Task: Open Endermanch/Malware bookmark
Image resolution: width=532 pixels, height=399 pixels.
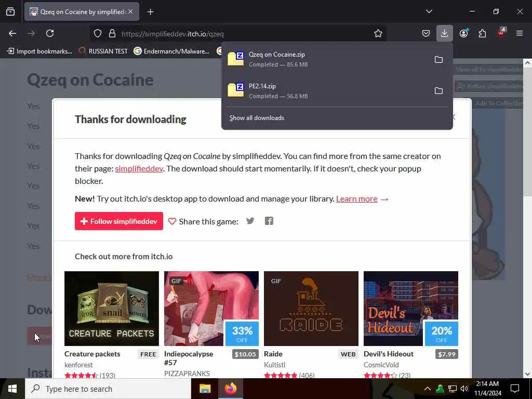Action: (171, 51)
